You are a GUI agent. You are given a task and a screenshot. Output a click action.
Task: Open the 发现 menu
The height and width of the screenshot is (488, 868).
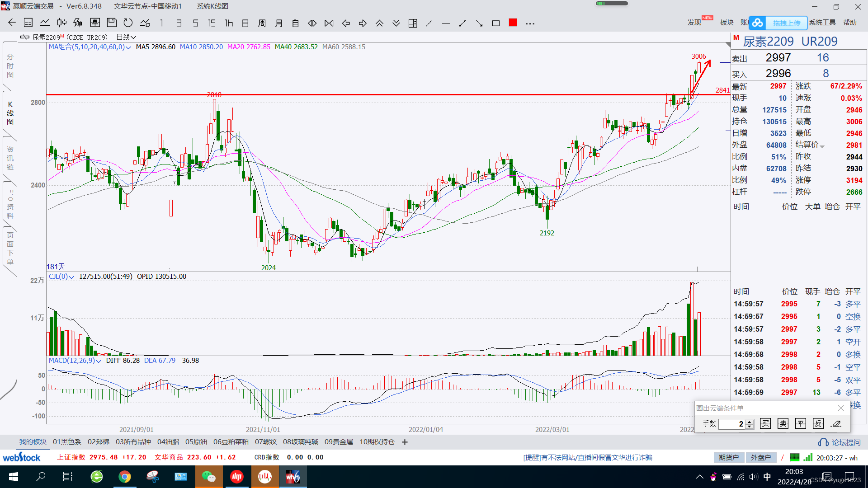pos(694,22)
